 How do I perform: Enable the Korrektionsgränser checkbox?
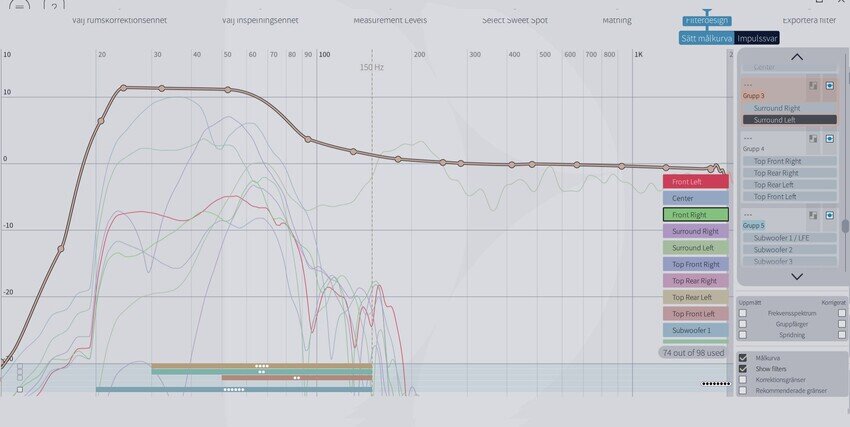pyautogui.click(x=743, y=379)
